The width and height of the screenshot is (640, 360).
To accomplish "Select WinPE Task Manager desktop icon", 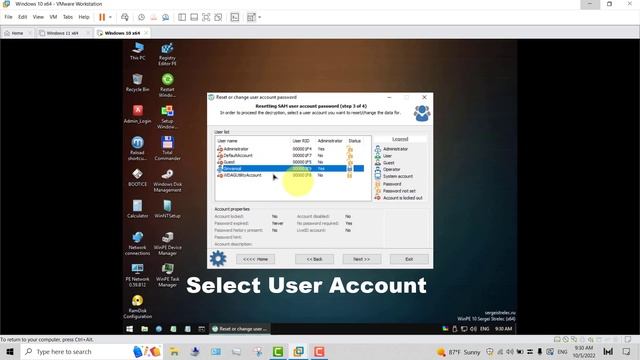I will tap(167, 276).
